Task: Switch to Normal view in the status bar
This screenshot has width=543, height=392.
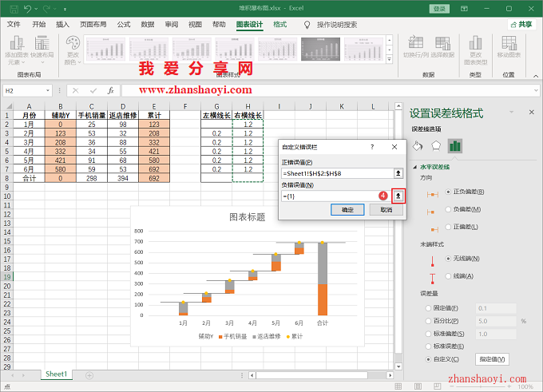Action: (398, 386)
